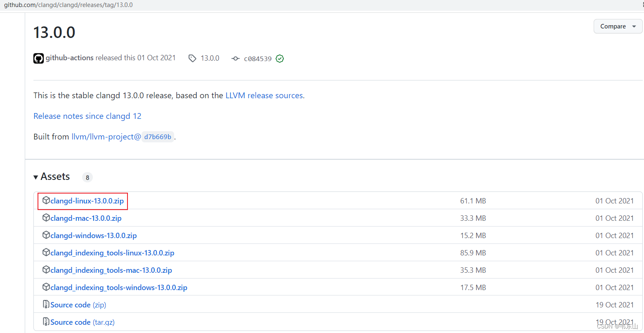Click package icon for clangd-windows-13.0.0.zip
Screen dimensions: 644x333
(46, 235)
